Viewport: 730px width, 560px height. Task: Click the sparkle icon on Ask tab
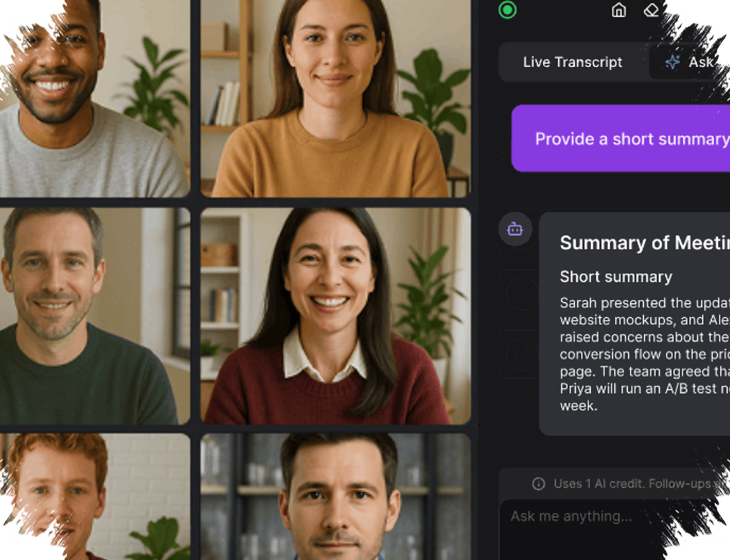(x=673, y=62)
